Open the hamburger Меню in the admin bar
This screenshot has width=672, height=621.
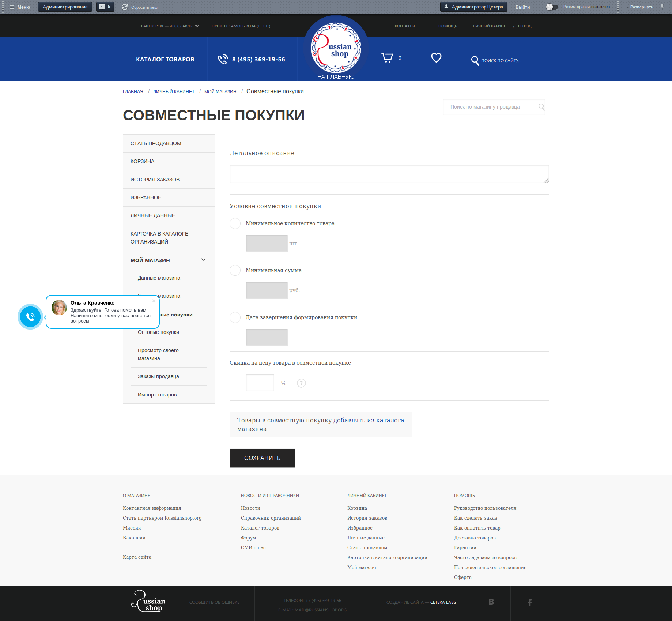coord(12,7)
